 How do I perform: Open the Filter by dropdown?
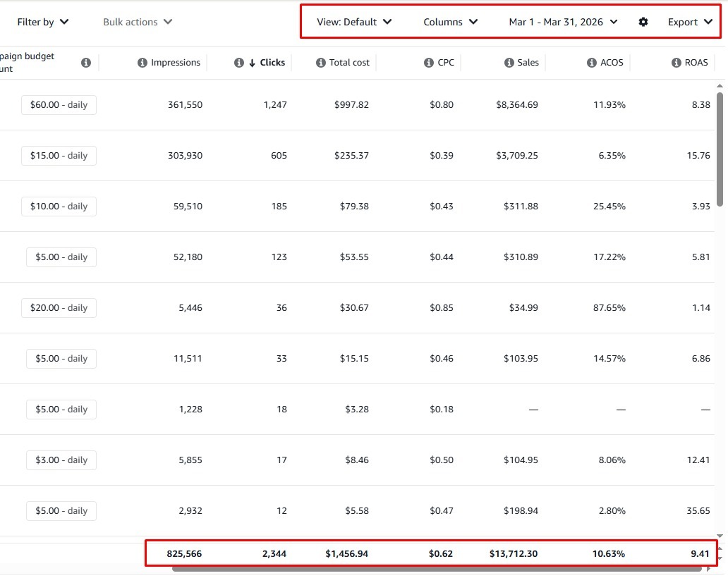[43, 22]
